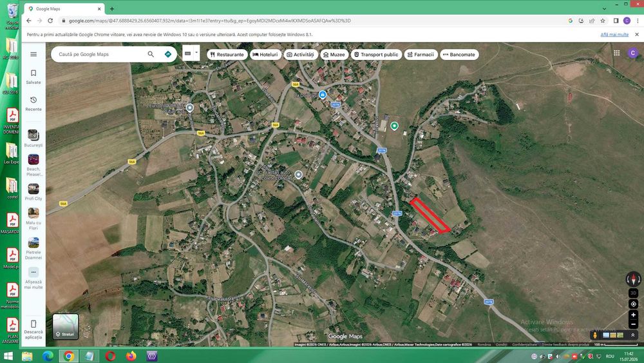This screenshot has width=644, height=363.
Task: Open the Google Maps hamburger menu
Action: (x=33, y=54)
